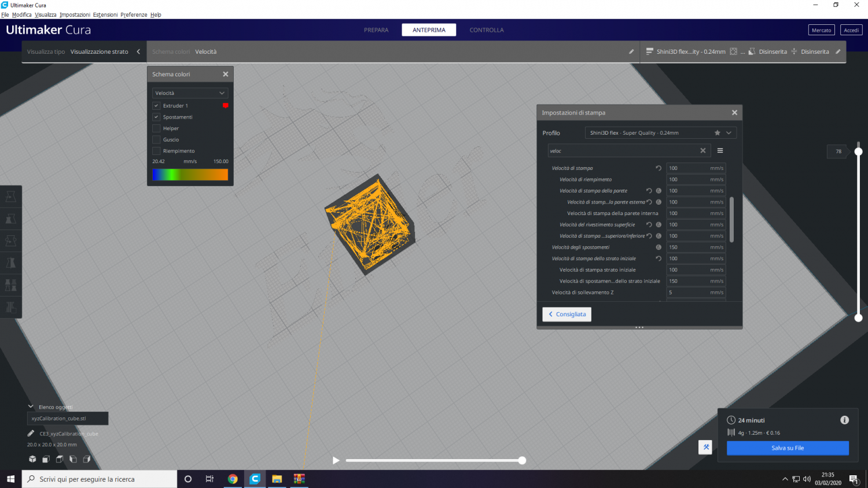Toggle the Spostamenti checkbox
Image resolution: width=868 pixels, height=488 pixels.
(x=156, y=117)
